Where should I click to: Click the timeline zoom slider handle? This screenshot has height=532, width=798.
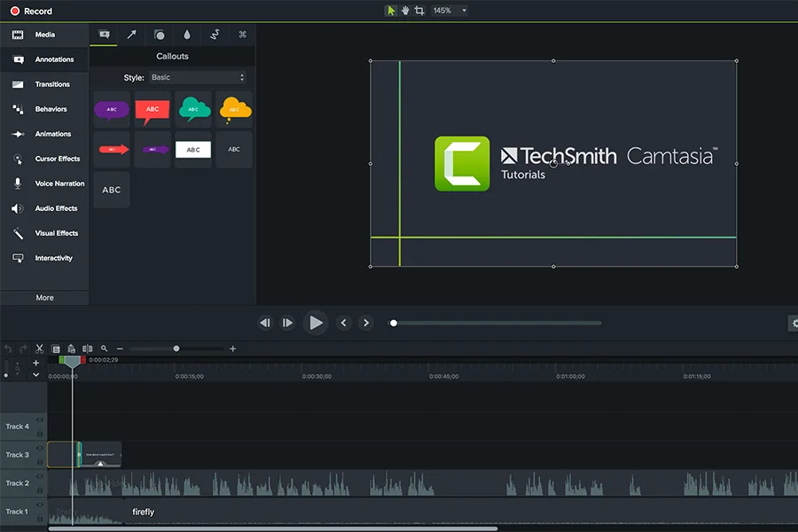click(x=176, y=348)
